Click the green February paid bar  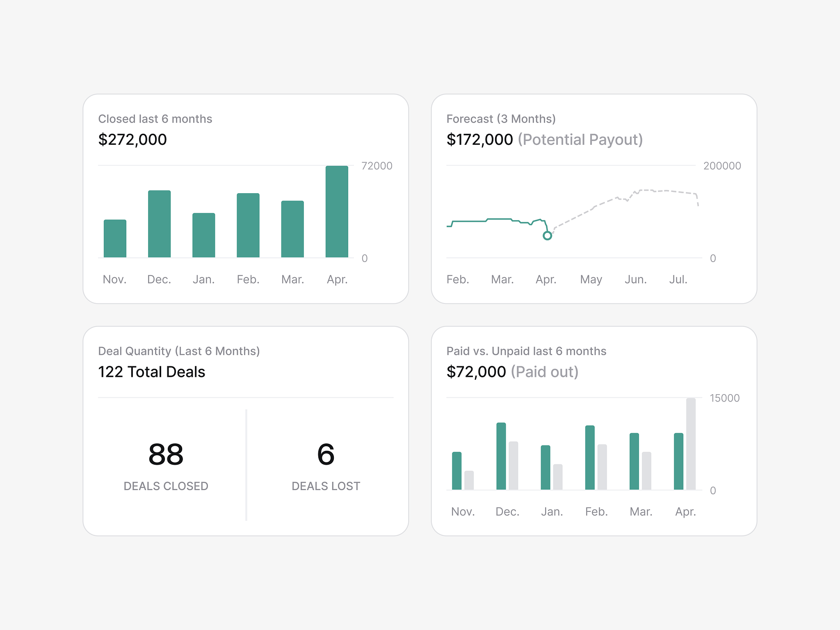pos(590,458)
